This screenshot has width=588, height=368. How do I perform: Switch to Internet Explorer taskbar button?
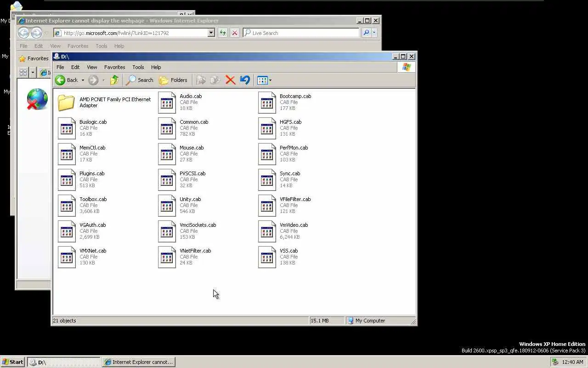pos(139,362)
